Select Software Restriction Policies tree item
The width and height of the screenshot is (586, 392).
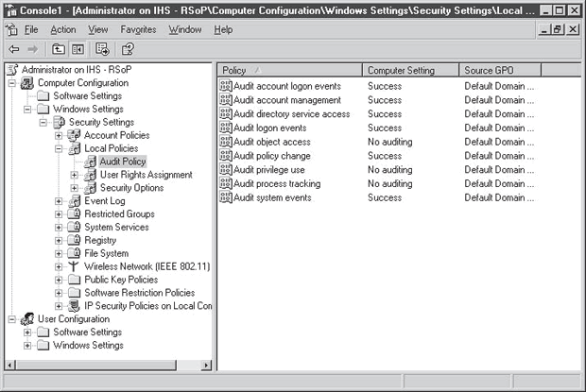[x=139, y=293]
